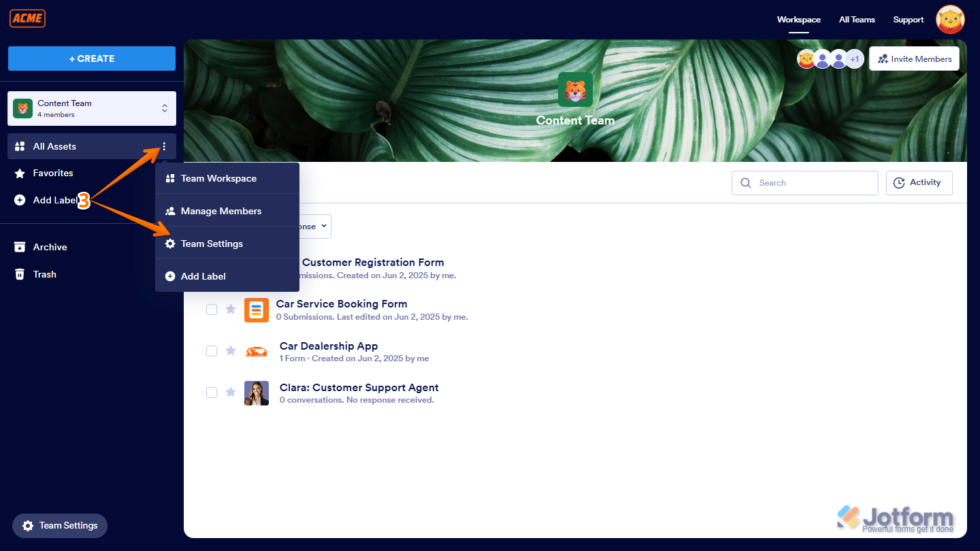Expand the Content Team switcher chevron
This screenshot has width=980, height=551.
click(x=165, y=108)
